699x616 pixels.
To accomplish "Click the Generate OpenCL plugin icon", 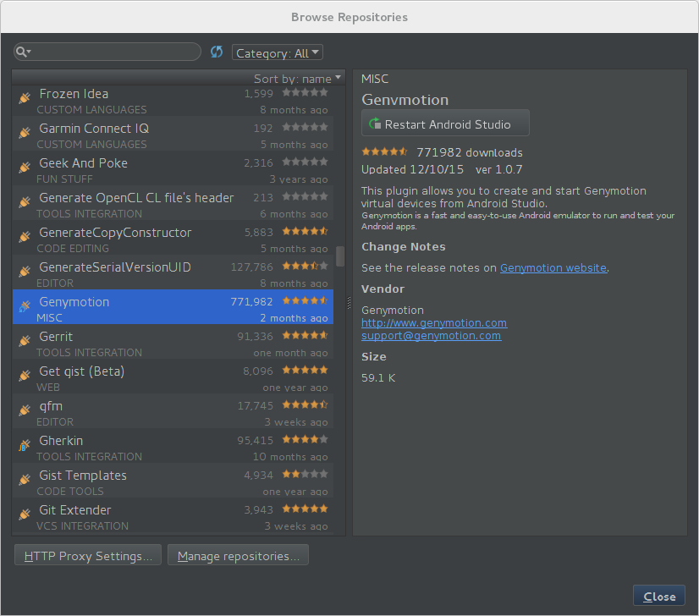I will [25, 201].
